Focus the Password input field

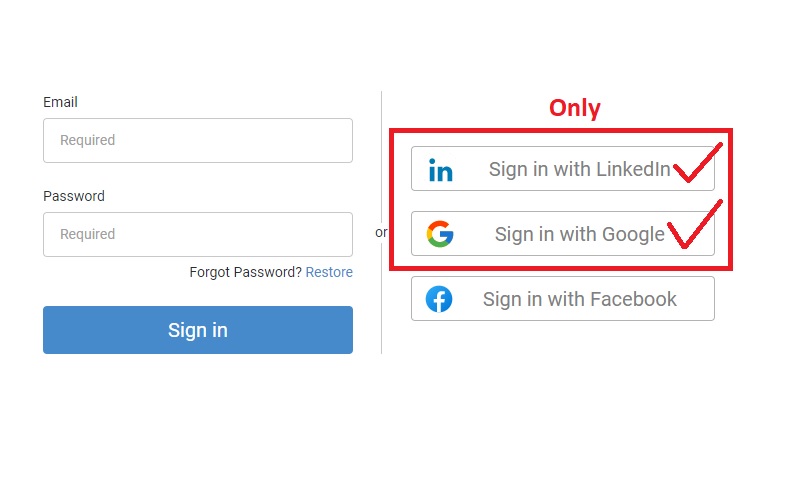198,234
